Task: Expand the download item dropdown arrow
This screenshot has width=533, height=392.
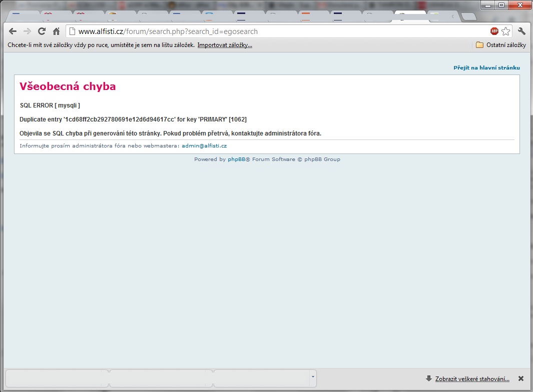Action: pyautogui.click(x=313, y=376)
